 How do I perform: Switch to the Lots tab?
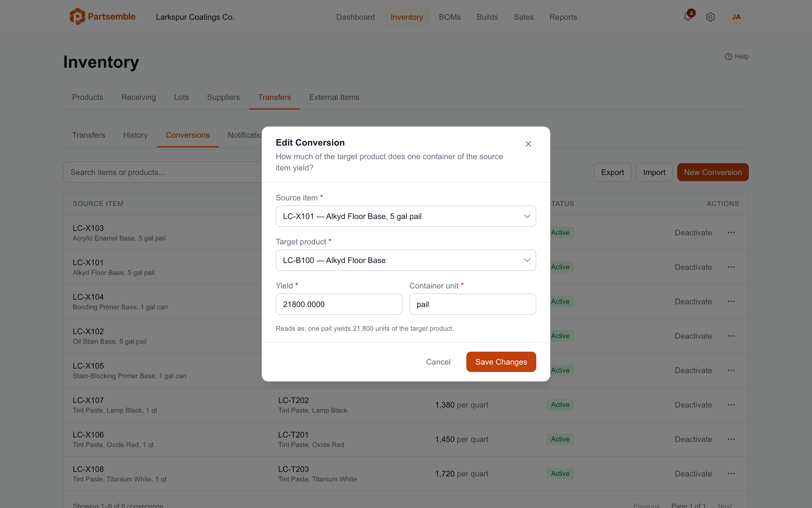pos(181,97)
